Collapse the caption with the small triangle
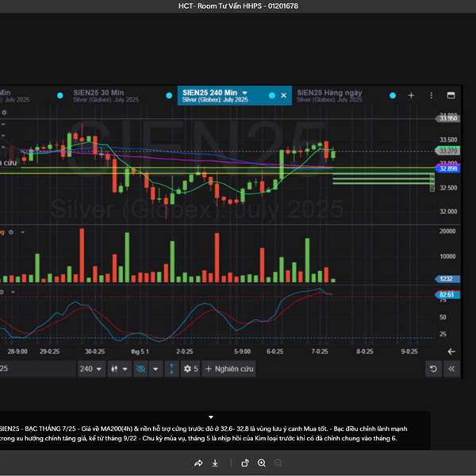The width and height of the screenshot is (476, 476). [211, 417]
